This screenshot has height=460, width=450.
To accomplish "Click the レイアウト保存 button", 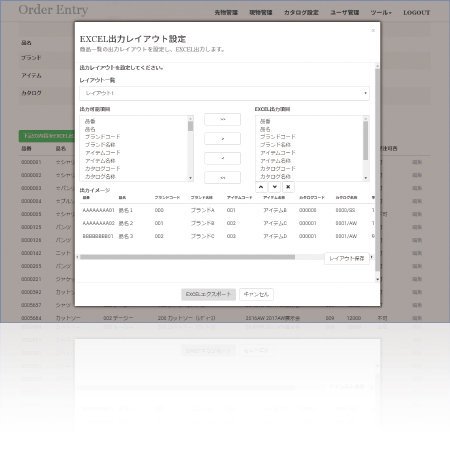I will point(347,259).
